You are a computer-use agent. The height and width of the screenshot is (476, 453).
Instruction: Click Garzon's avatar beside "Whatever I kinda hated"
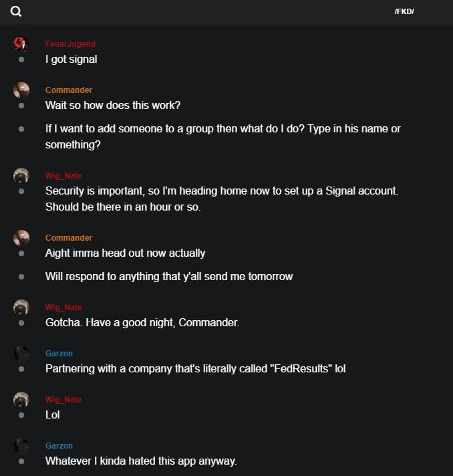point(21,446)
